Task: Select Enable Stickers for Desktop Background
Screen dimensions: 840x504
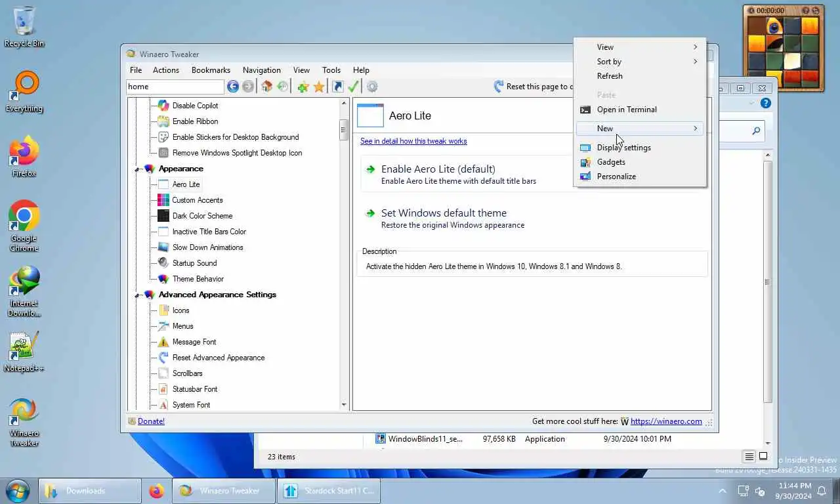Action: tap(228, 137)
